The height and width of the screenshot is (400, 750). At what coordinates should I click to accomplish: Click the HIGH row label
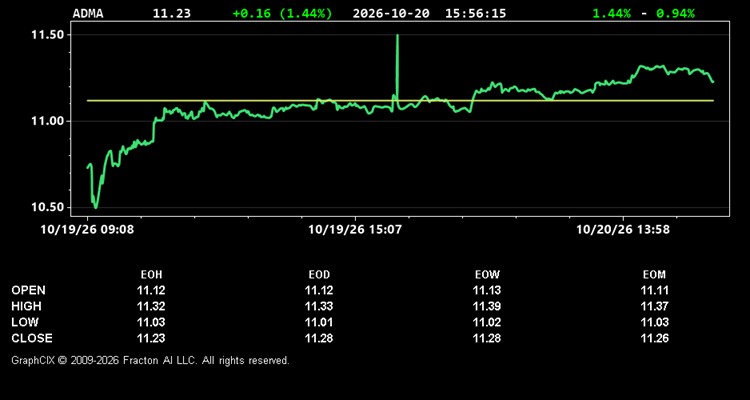click(26, 306)
